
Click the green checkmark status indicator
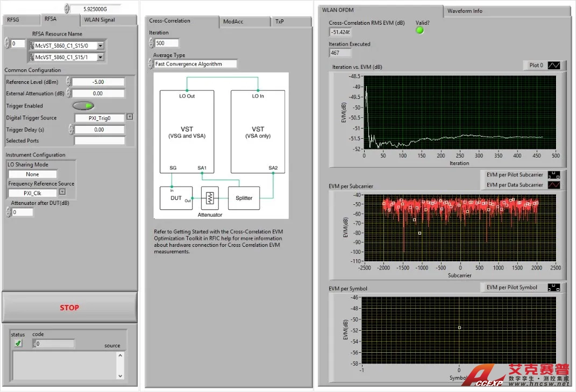pos(18,344)
